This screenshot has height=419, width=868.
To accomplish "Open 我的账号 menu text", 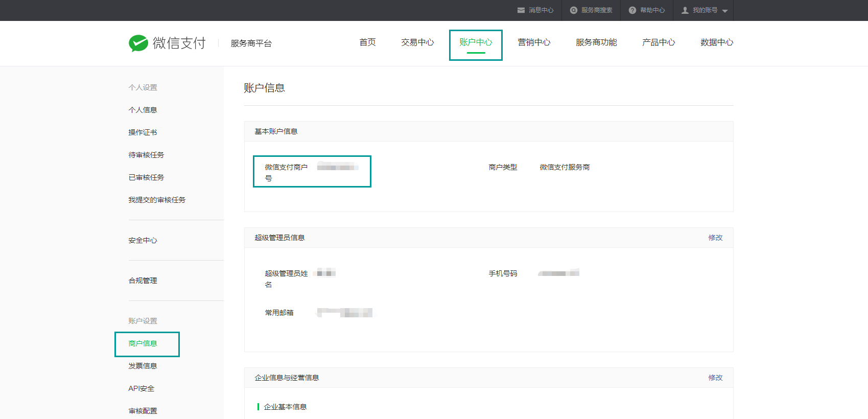I will [705, 10].
